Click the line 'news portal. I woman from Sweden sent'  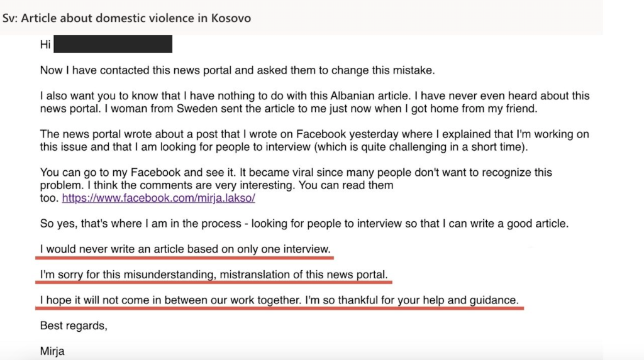pos(289,108)
